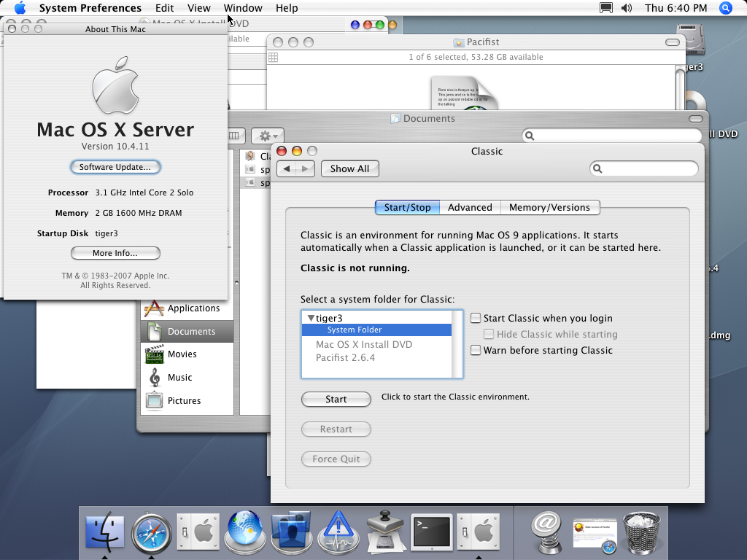This screenshot has height=560, width=747.
Task: Open the Window menu
Action: pos(243,8)
